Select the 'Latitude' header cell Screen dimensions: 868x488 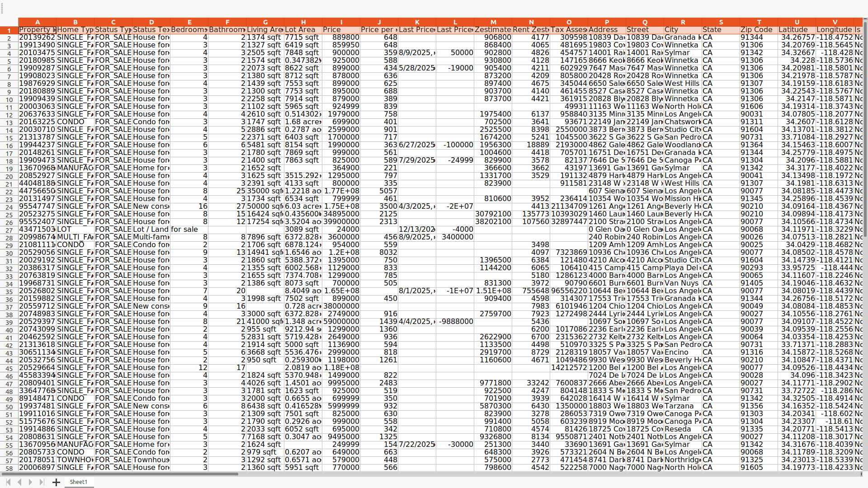tap(797, 30)
